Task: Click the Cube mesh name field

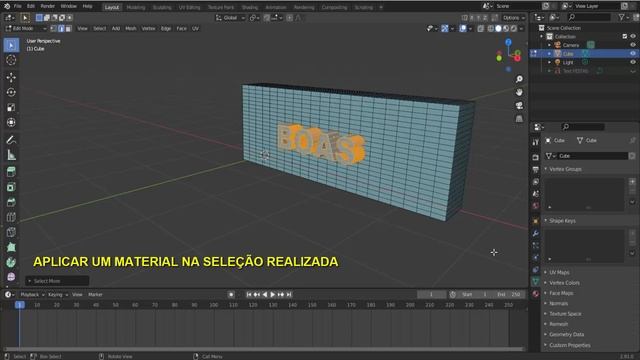Action: click(x=592, y=156)
